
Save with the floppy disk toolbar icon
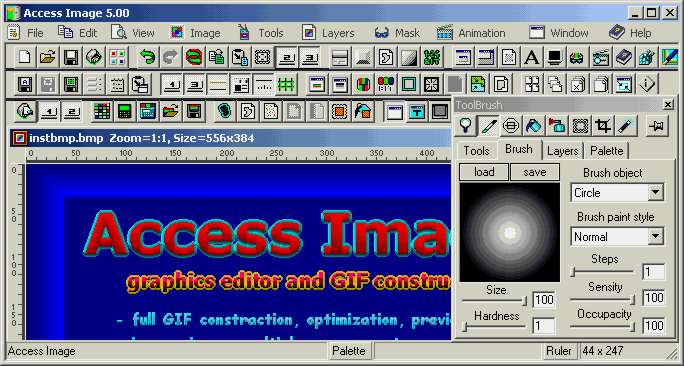[71, 57]
